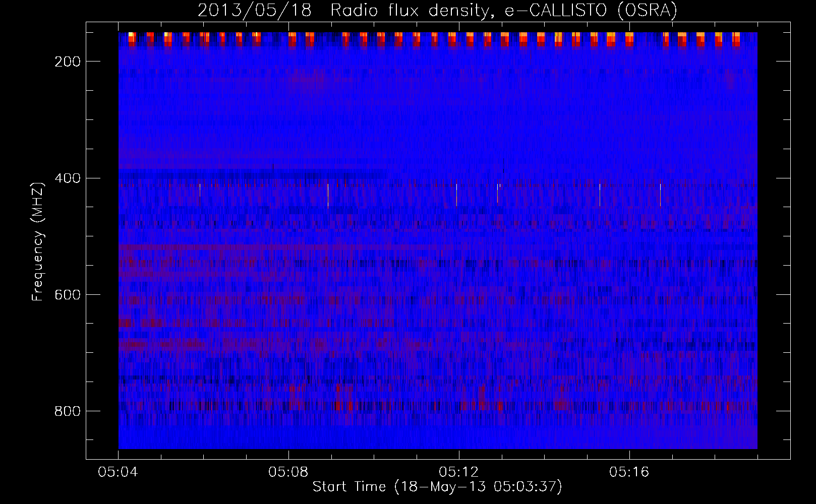Click the plot title 'Radio flux density, e-CALLISTO (OSRA)'
The image size is (816, 504).
pyautogui.click(x=504, y=10)
